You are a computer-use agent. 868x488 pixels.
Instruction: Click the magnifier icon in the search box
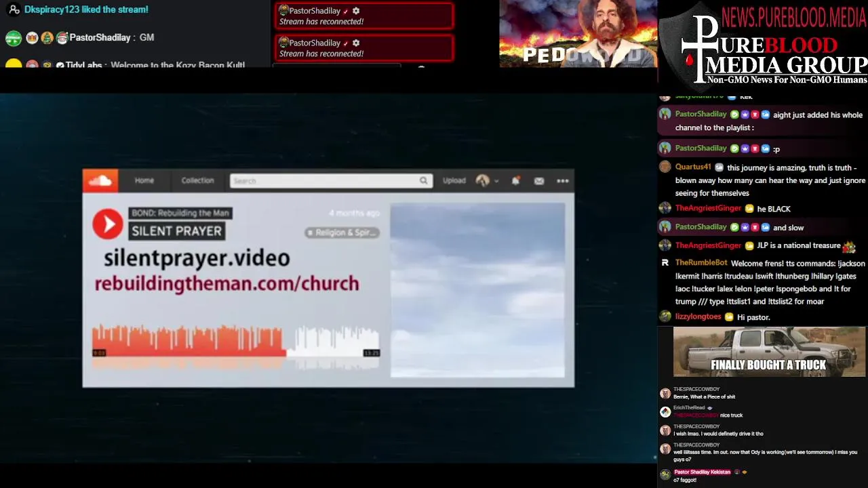[423, 181]
